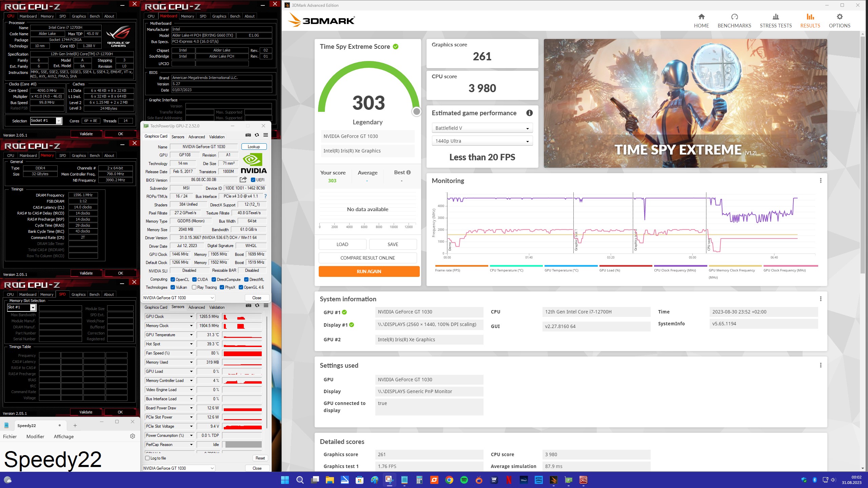Click the Time Spy Extreme banner image

pyautogui.click(x=685, y=103)
